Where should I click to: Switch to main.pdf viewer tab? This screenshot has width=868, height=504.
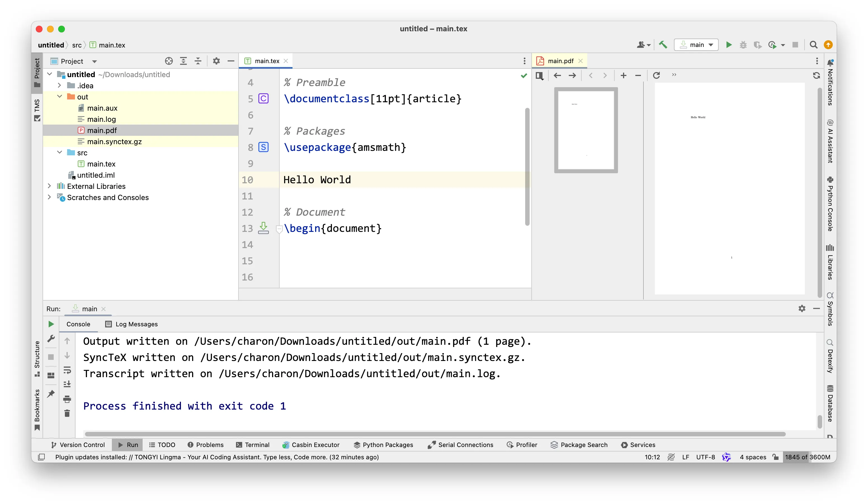click(560, 61)
